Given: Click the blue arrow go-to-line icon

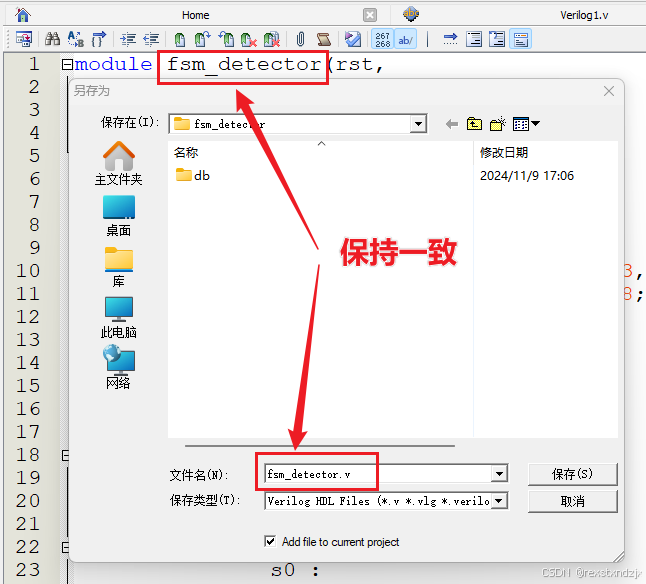Looking at the screenshot, I should 450,40.
